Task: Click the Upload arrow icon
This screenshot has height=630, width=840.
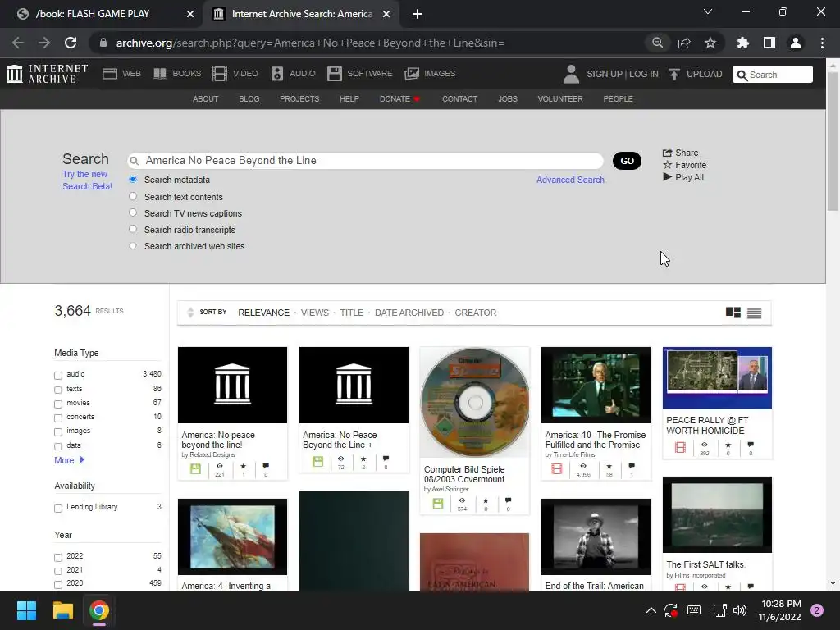Action: point(674,74)
